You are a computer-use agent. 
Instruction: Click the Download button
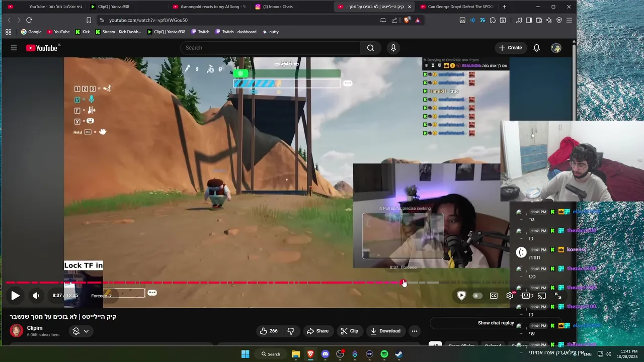pos(385,331)
